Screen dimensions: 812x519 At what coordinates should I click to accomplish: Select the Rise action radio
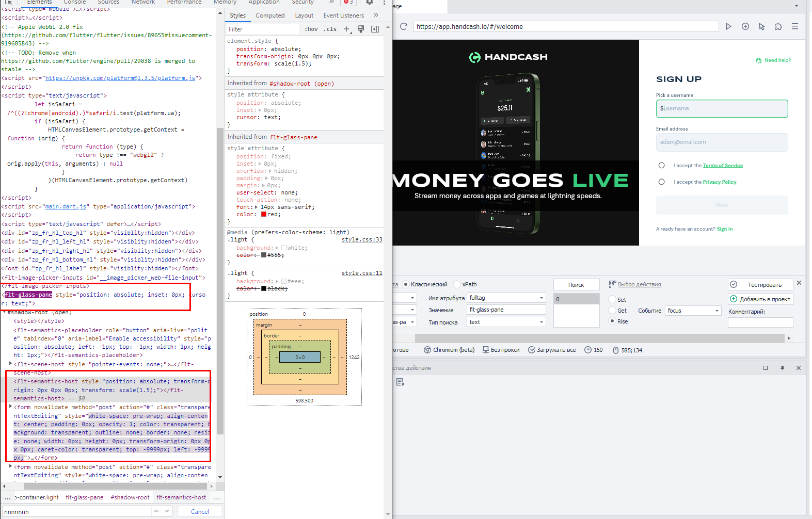[x=612, y=321]
